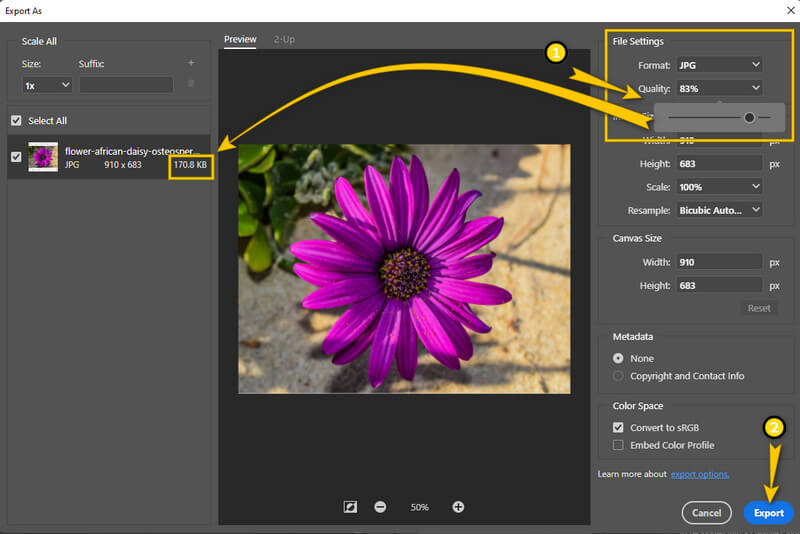Image resolution: width=800 pixels, height=534 pixels.
Task: Disable Convert to sRGB checkbox
Action: pyautogui.click(x=618, y=427)
